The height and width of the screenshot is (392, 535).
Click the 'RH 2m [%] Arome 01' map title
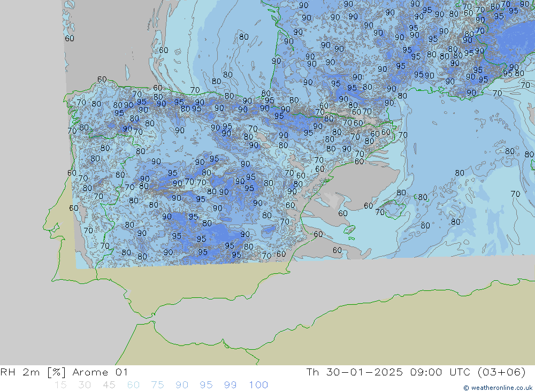tap(64, 372)
